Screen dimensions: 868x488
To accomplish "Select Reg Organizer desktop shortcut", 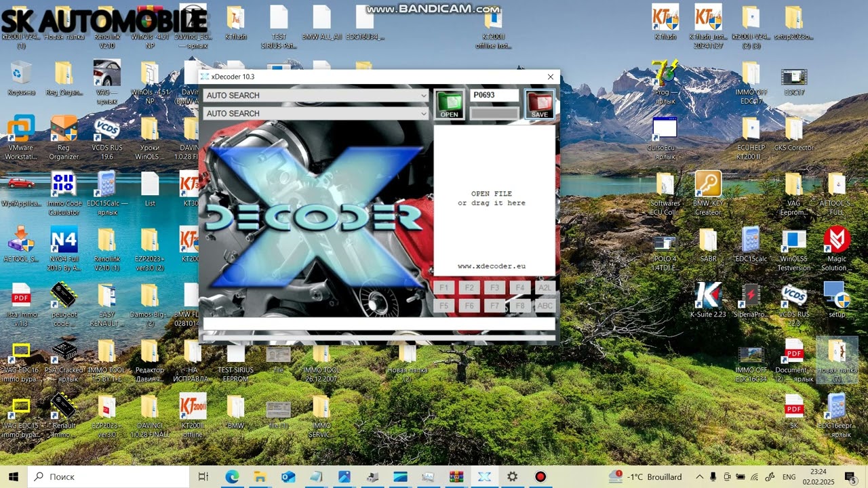I will point(64,138).
